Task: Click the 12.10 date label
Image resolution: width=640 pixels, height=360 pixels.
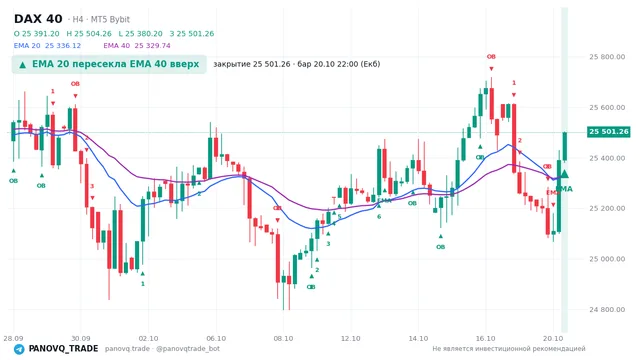Action: 351,338
